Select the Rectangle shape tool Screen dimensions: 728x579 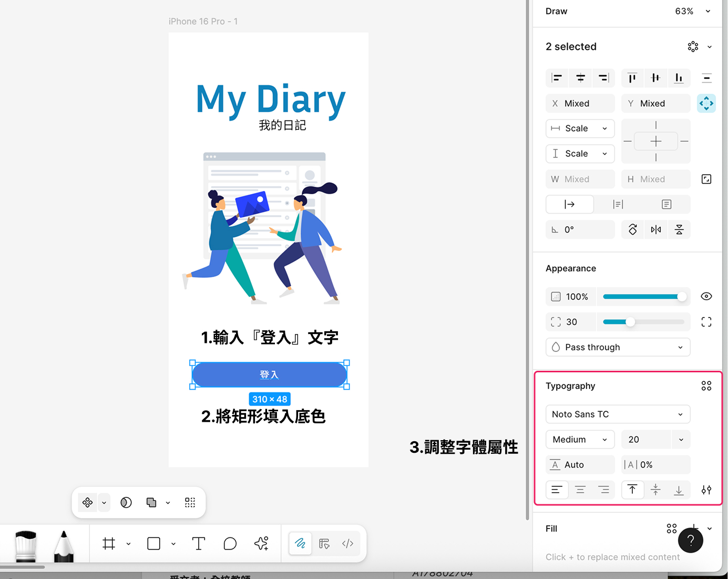tap(153, 543)
